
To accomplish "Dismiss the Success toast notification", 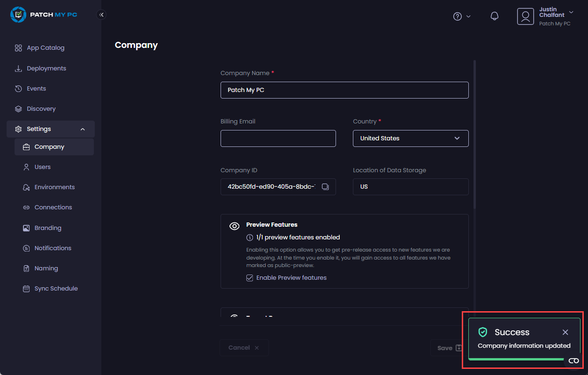I will pyautogui.click(x=565, y=332).
